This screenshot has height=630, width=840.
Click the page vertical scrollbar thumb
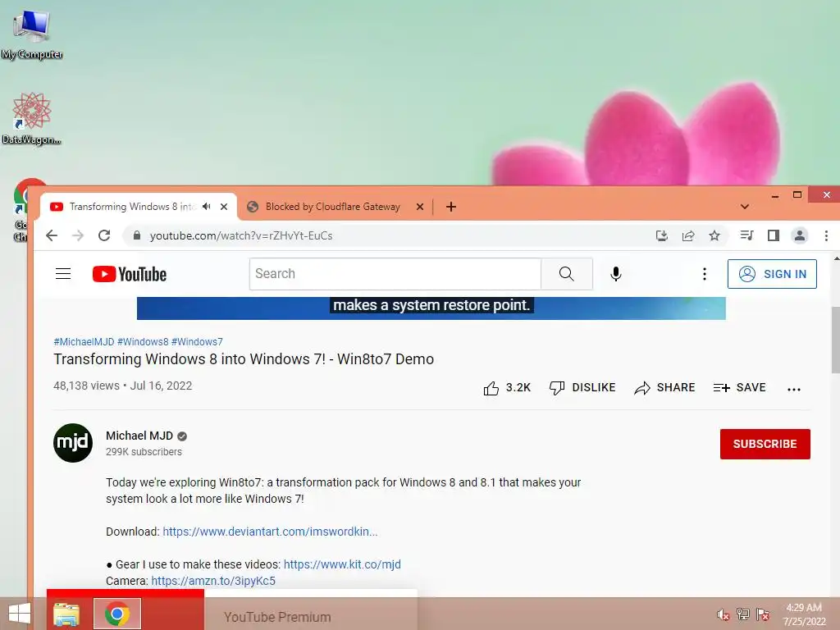click(x=835, y=340)
